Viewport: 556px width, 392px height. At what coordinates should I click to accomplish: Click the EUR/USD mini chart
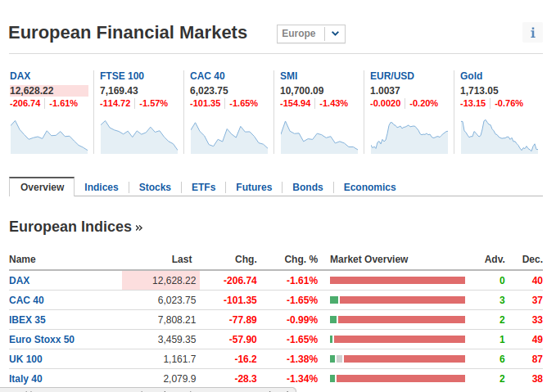pyautogui.click(x=409, y=137)
